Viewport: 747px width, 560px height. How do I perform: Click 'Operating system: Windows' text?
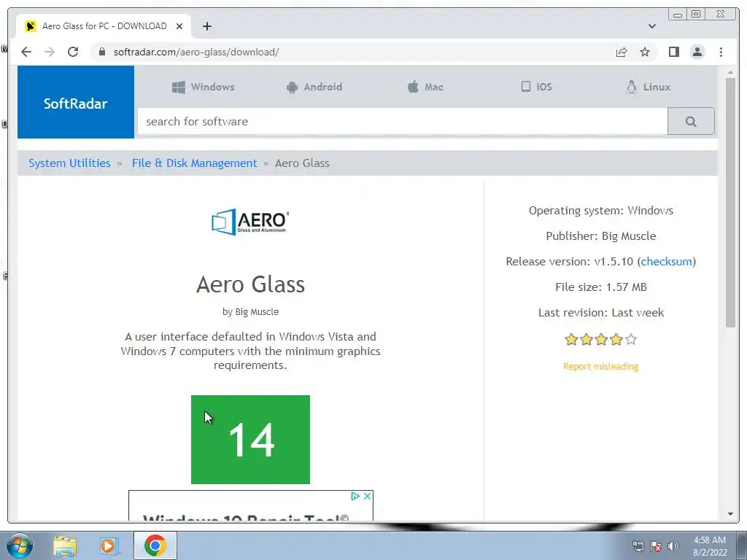(x=601, y=211)
